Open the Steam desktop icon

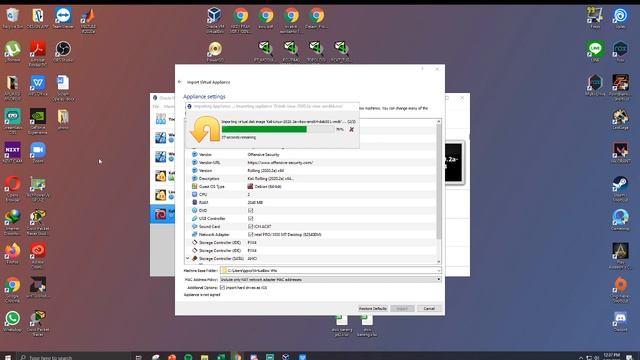tap(620, 188)
